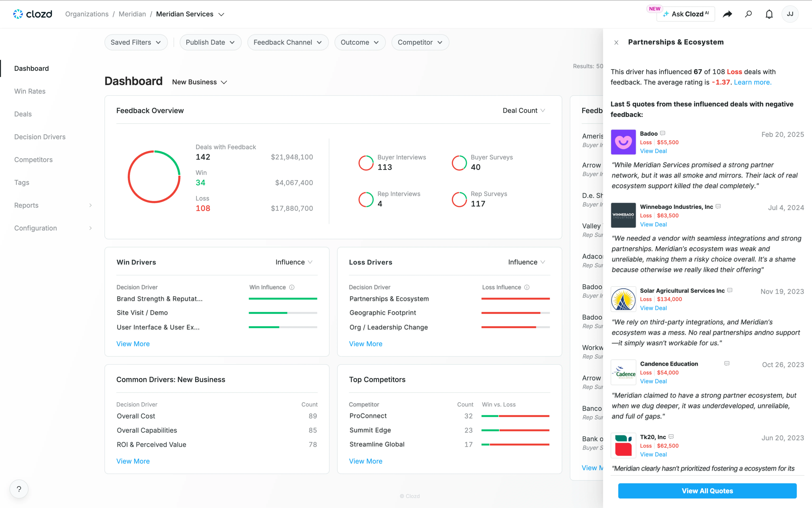This screenshot has height=508, width=812.
Task: Click View All Quotes button
Action: click(707, 491)
